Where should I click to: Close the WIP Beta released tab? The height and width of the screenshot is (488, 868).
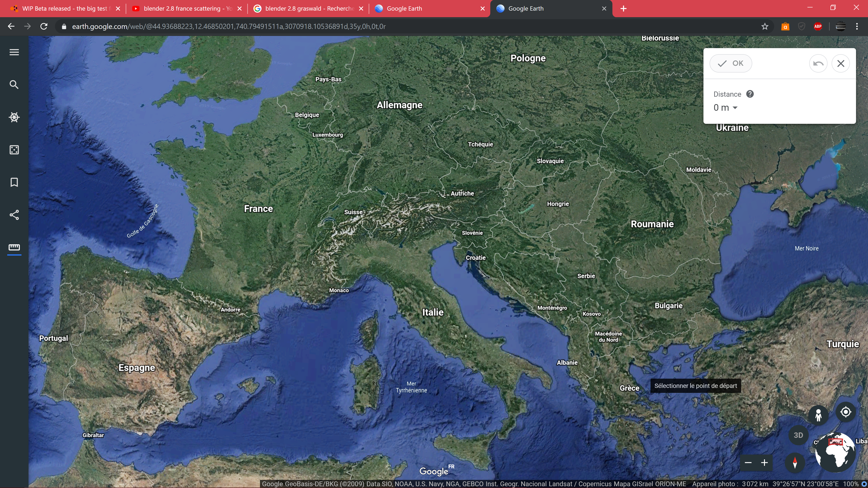pos(118,8)
